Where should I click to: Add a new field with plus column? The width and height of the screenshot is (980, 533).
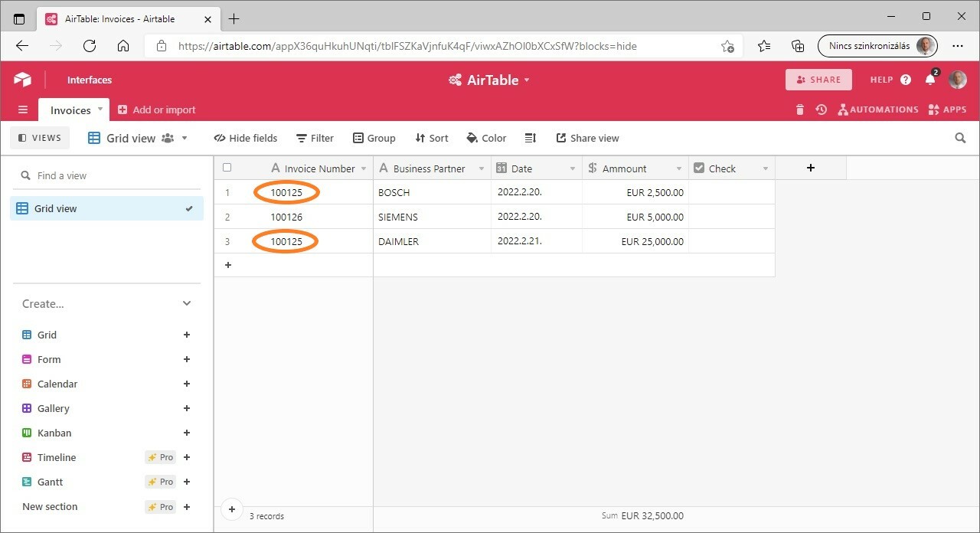(811, 168)
